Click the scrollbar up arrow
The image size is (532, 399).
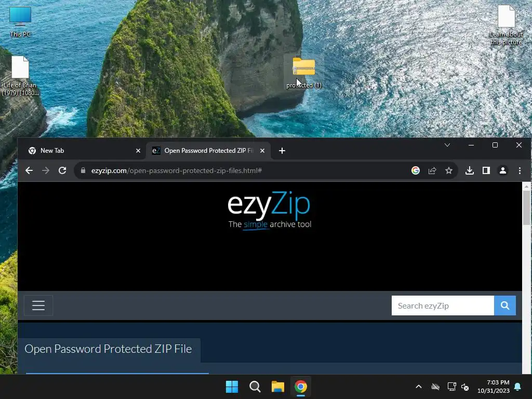pos(526,186)
